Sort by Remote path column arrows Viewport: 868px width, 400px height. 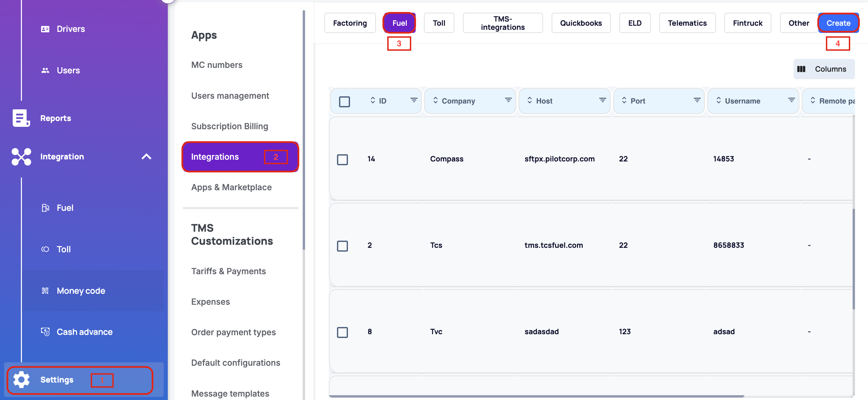tap(813, 100)
